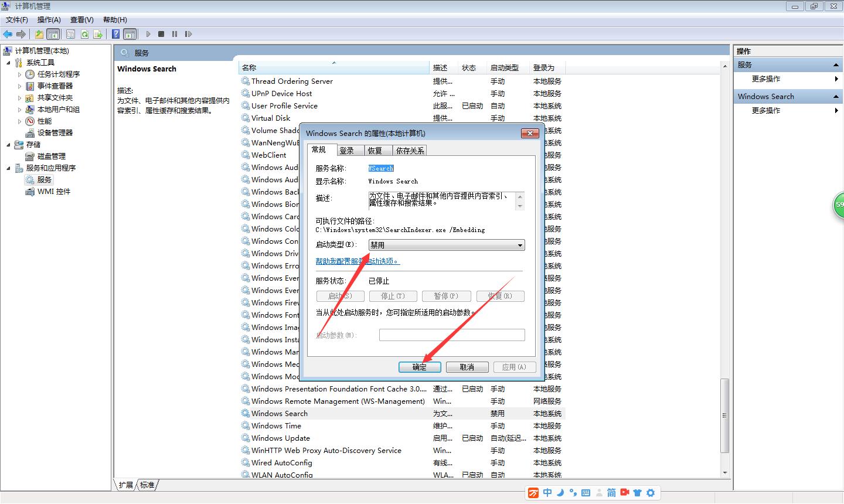
Task: Click the 确定 button
Action: pyautogui.click(x=420, y=367)
